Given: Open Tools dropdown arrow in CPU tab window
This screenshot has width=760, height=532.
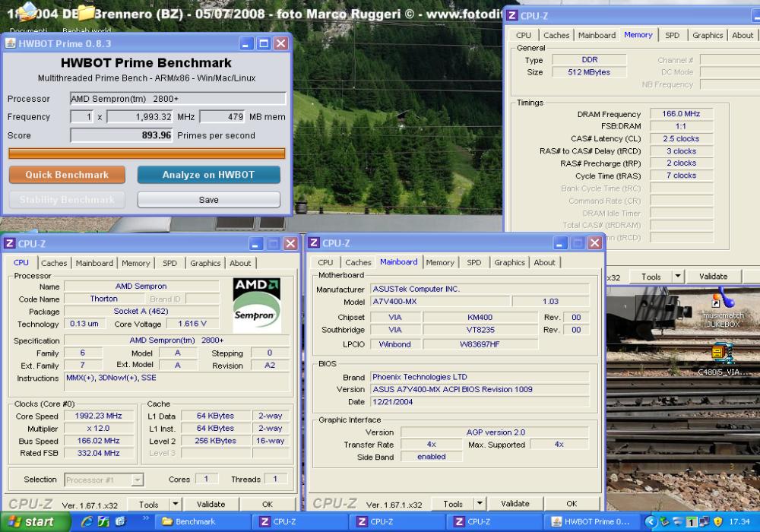Looking at the screenshot, I should 176,504.
